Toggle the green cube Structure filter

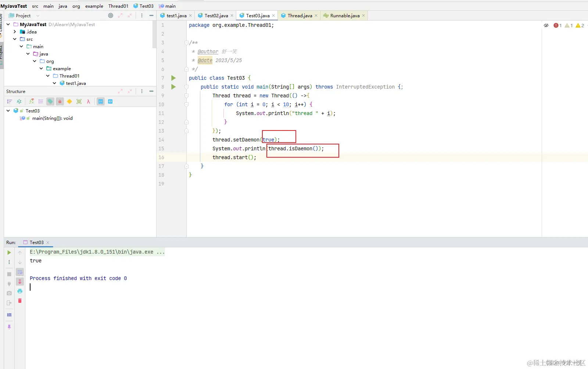(79, 101)
